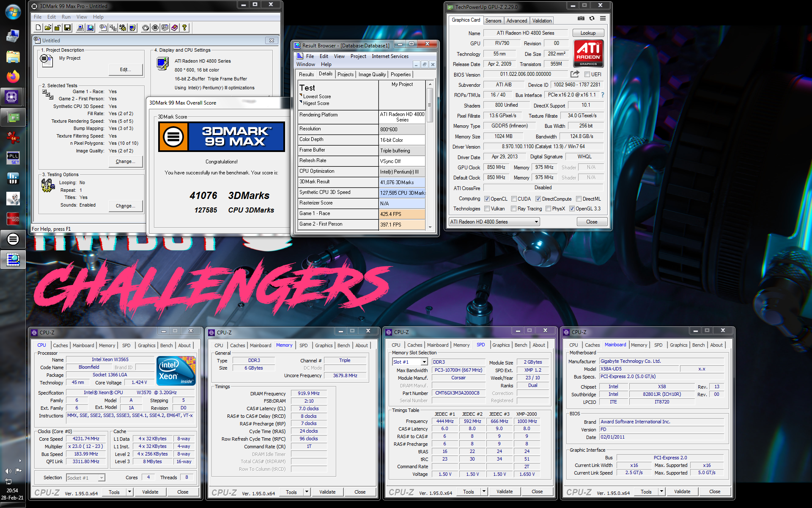
Task: Open the Run menu in 3DMark 99
Action: point(66,17)
